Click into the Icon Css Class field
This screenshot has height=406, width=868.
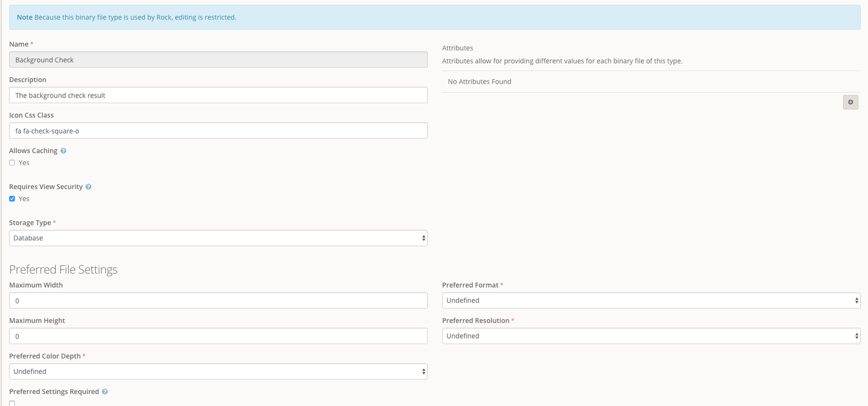[x=218, y=131]
